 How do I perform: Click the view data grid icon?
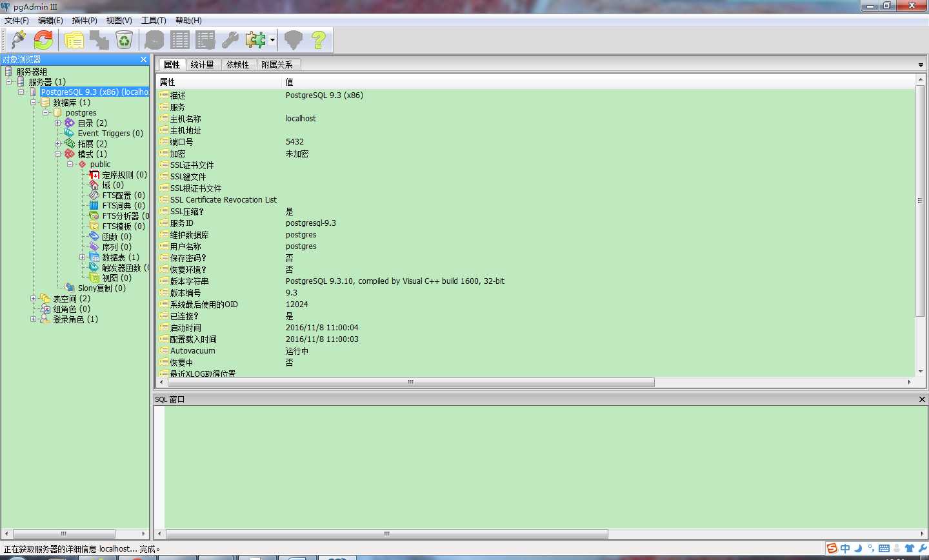pos(180,40)
